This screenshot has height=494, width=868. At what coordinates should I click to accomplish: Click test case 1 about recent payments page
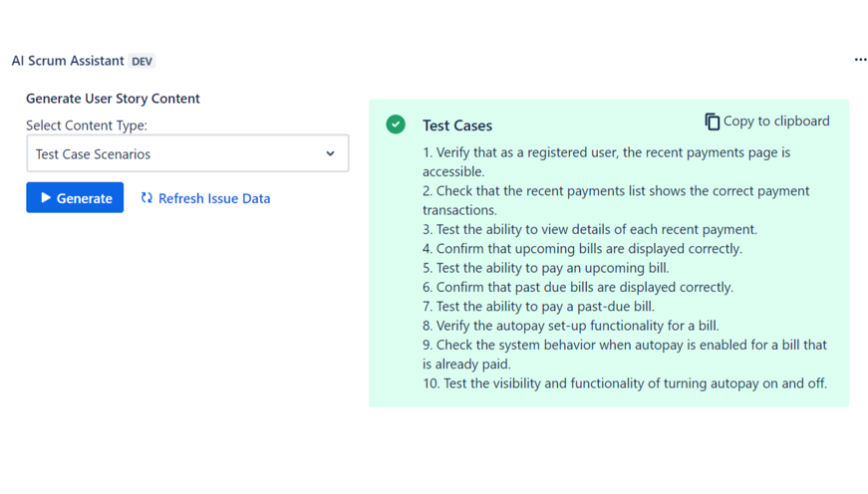(x=606, y=161)
